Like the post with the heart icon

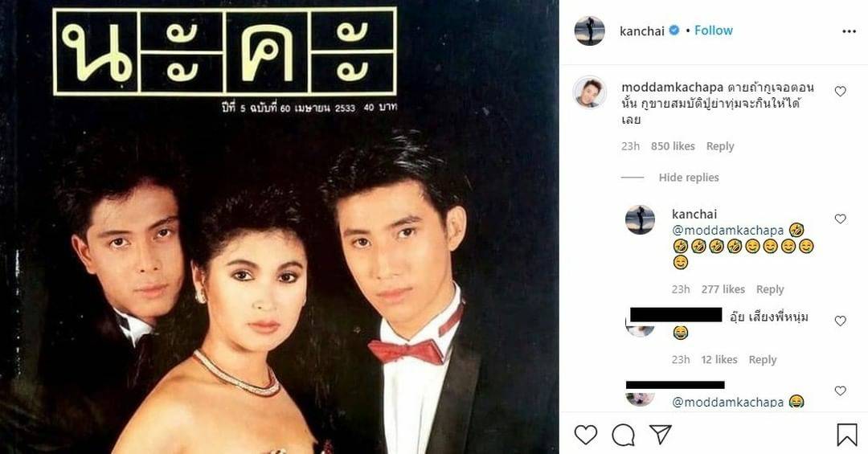pyautogui.click(x=585, y=436)
